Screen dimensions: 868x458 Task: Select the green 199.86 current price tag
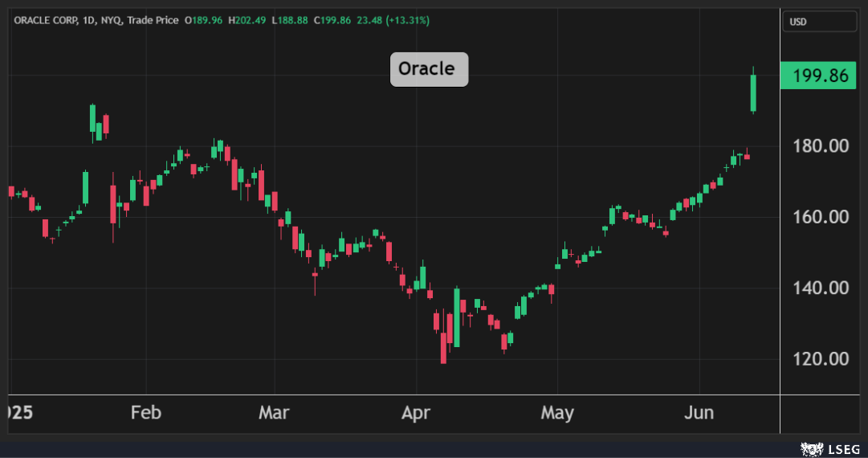pyautogui.click(x=819, y=76)
